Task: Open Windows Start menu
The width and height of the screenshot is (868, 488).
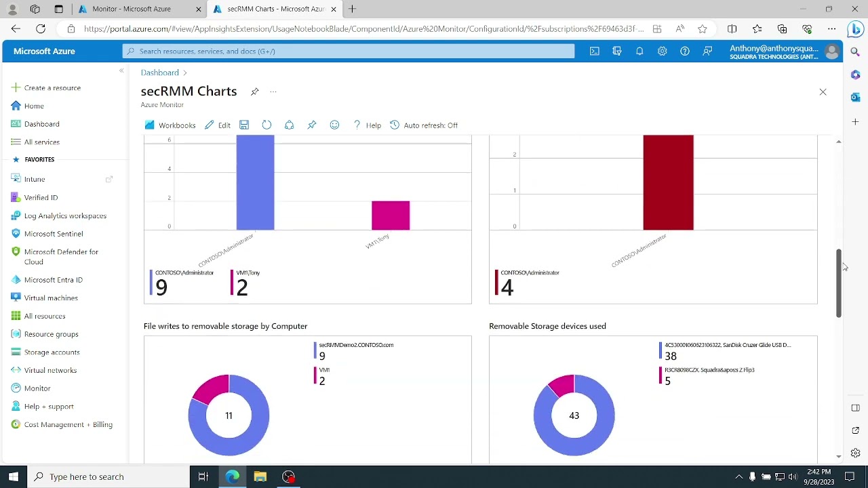Action: click(x=13, y=476)
